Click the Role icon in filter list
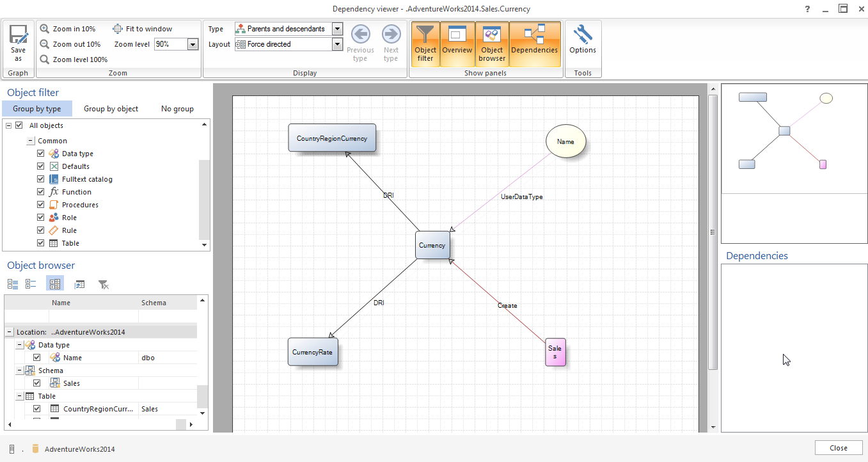 [54, 218]
